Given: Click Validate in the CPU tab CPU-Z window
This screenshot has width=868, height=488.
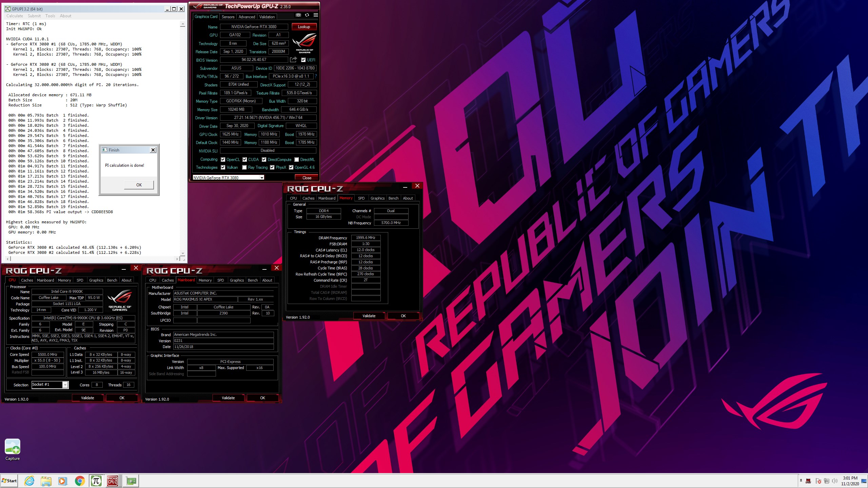Looking at the screenshot, I should (x=87, y=398).
